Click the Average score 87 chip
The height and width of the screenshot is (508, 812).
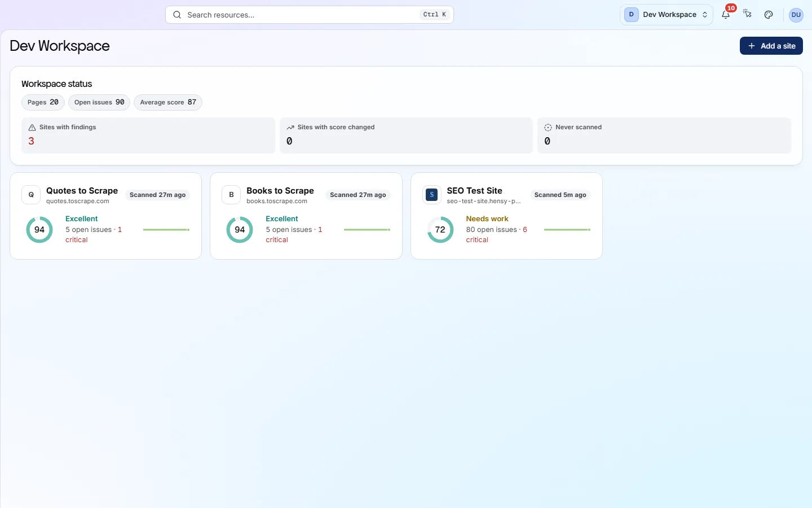point(168,102)
